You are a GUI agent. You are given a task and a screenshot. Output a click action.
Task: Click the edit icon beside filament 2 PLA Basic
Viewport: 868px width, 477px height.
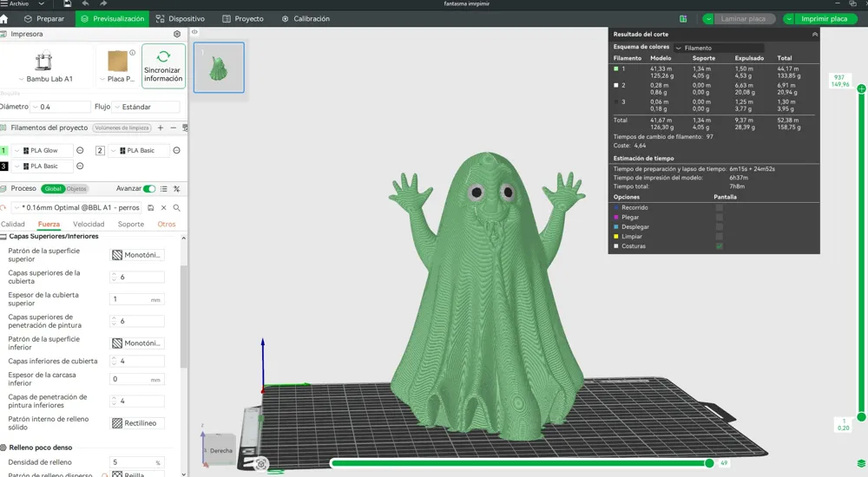tap(176, 151)
